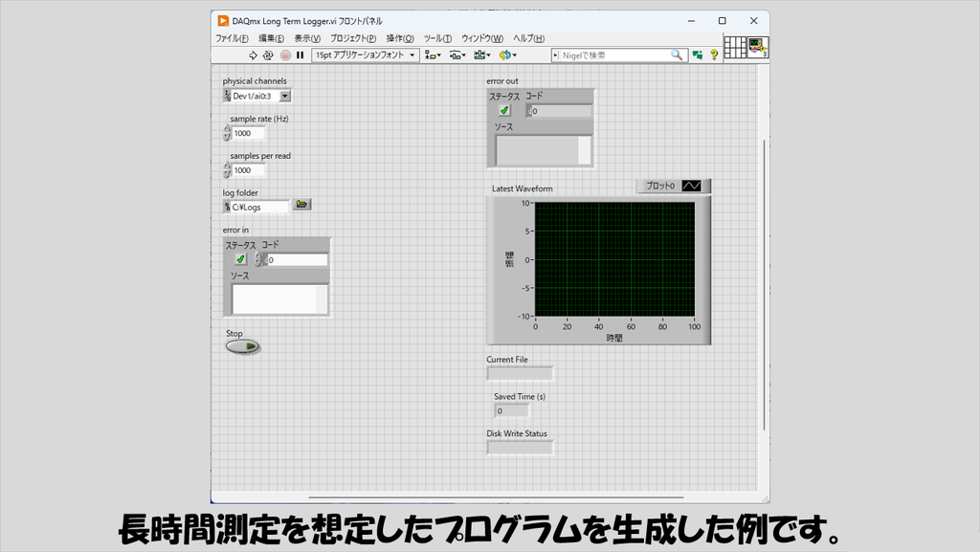Click the horizontal scrollbar of front panel
The image size is (980, 552).
[x=497, y=497]
